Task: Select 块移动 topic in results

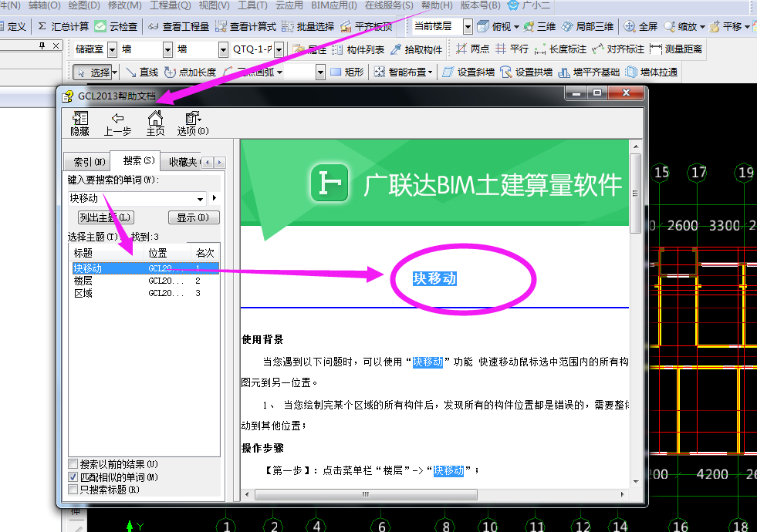Action: (x=145, y=268)
